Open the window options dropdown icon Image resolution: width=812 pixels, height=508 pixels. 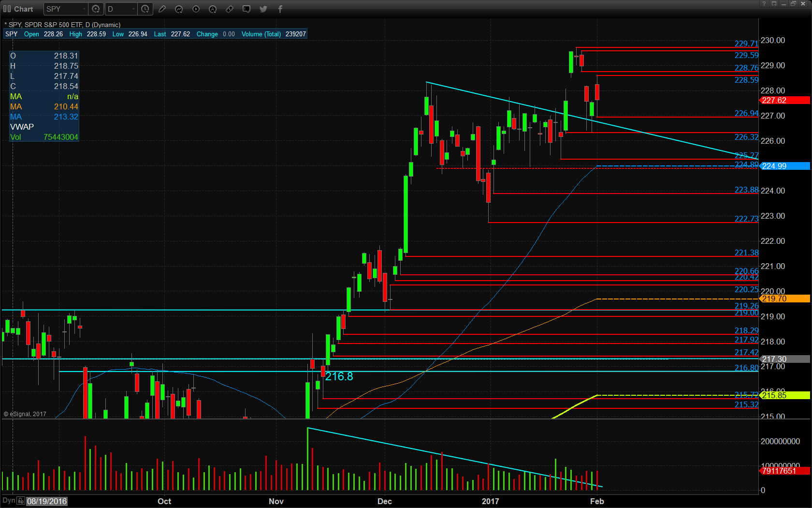(x=774, y=3)
